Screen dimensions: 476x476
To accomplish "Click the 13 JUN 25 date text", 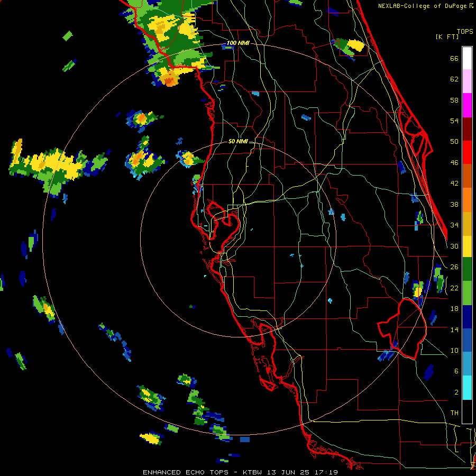I will point(288,472).
